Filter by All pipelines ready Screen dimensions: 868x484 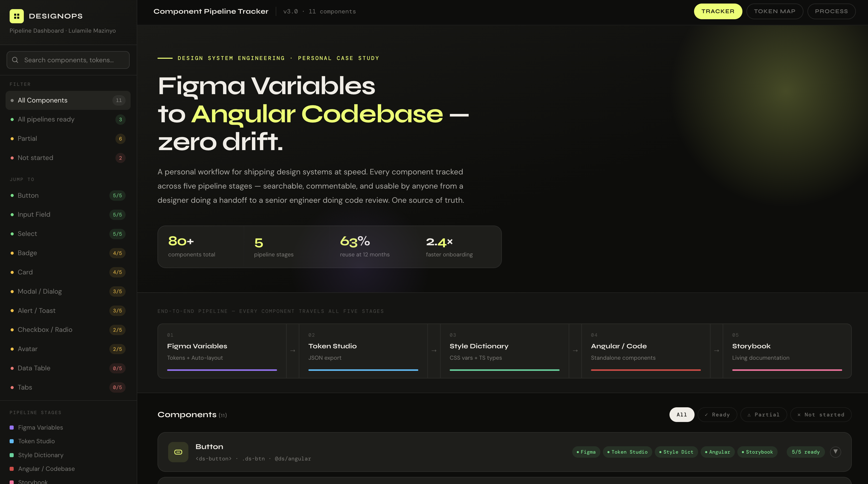pyautogui.click(x=68, y=119)
